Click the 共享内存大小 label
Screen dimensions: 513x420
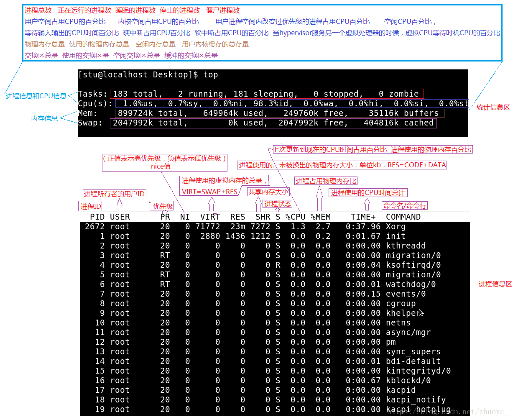coord(268,192)
